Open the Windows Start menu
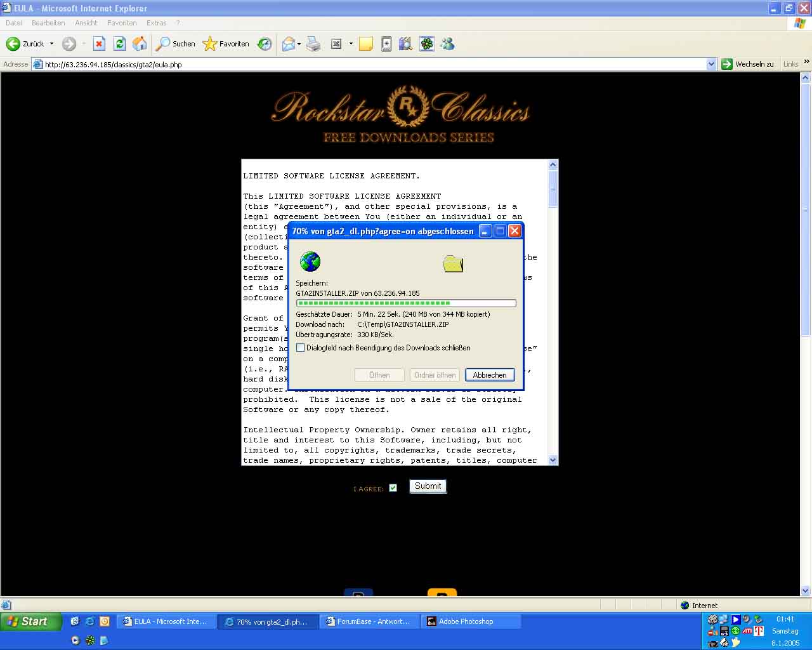The image size is (812, 650). point(30,621)
